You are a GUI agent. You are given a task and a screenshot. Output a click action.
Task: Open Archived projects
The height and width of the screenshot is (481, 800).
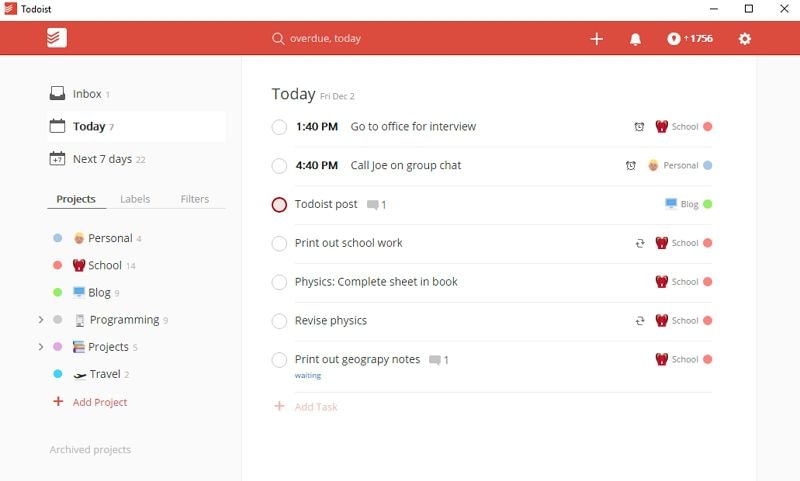pyautogui.click(x=90, y=450)
